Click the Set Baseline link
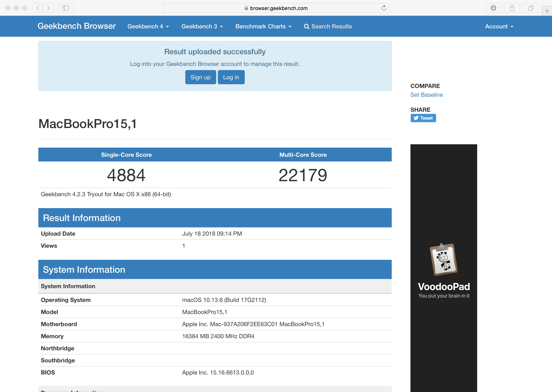 pos(426,95)
